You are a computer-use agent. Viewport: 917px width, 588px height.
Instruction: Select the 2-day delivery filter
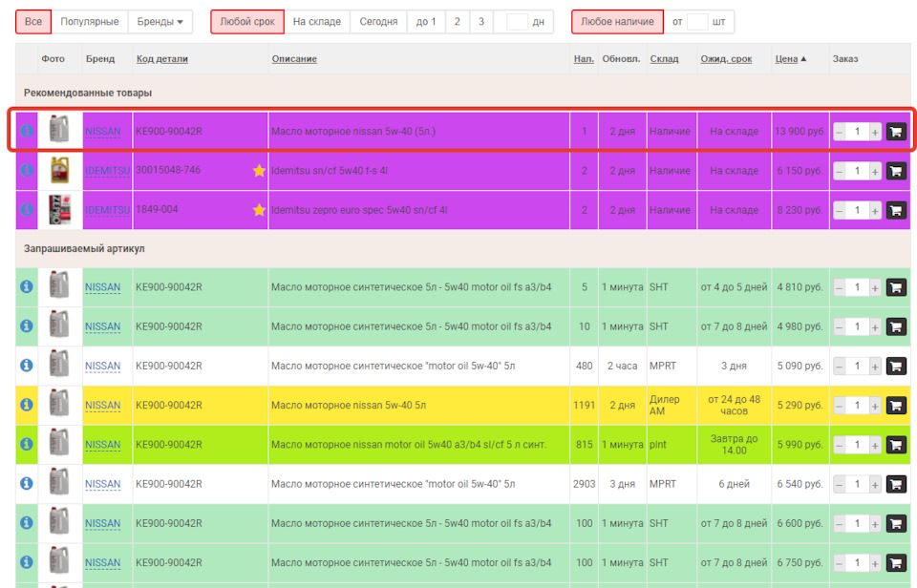458,22
